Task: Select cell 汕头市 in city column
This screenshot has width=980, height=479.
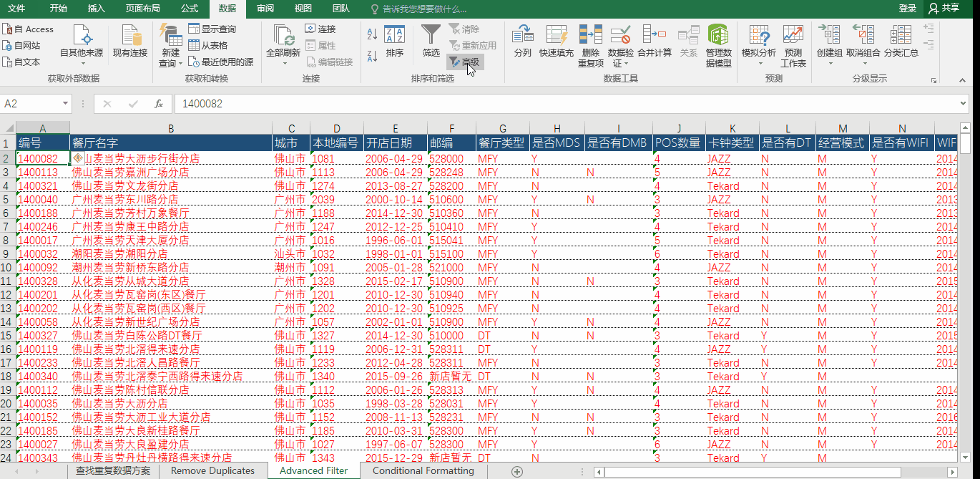Action: [x=291, y=254]
